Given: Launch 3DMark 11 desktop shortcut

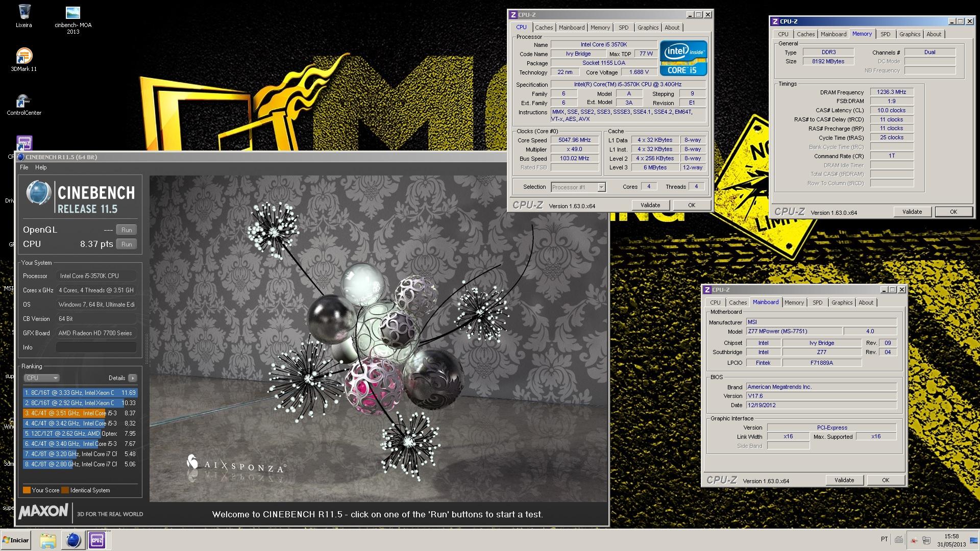Looking at the screenshot, I should (x=24, y=60).
